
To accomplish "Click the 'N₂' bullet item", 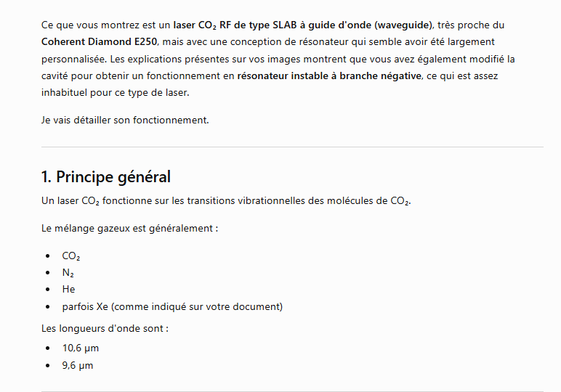I will pos(68,273).
